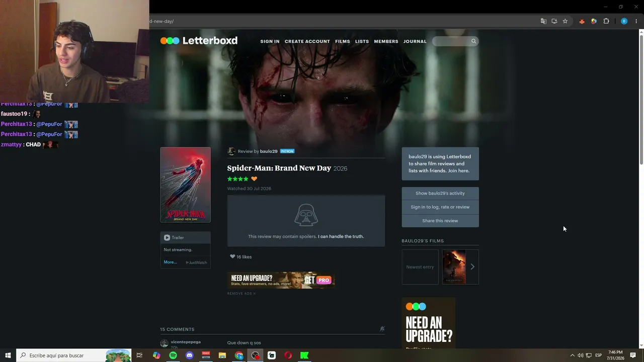Image resolution: width=644 pixels, height=362 pixels.
Task: Go to CREATE ACCOUNT
Action: click(307, 41)
